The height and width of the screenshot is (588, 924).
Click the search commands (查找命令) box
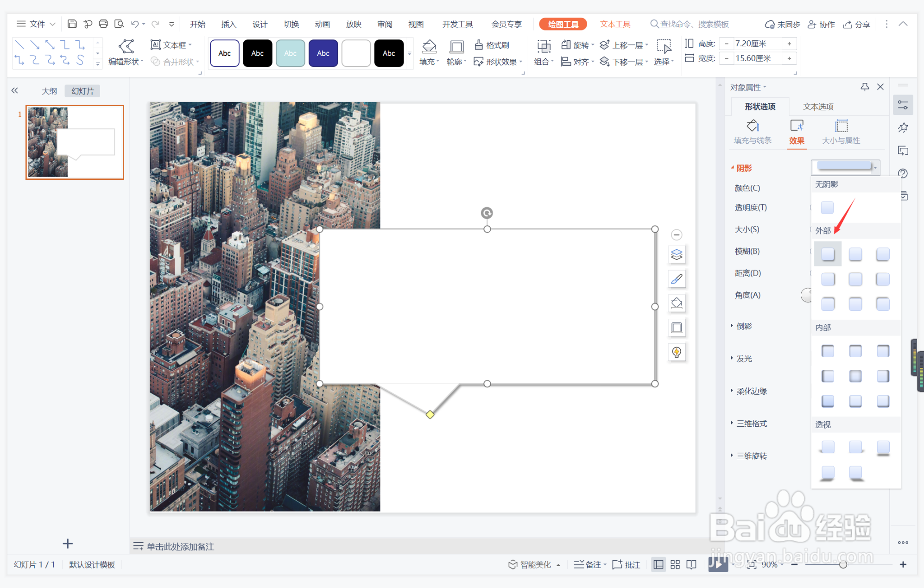pos(690,24)
